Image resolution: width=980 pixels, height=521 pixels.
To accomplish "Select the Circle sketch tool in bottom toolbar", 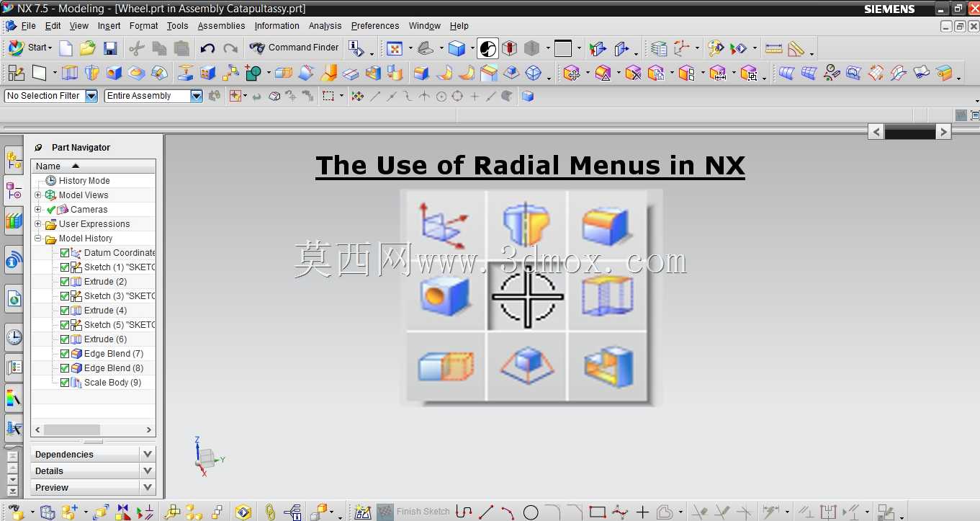I will point(531,512).
